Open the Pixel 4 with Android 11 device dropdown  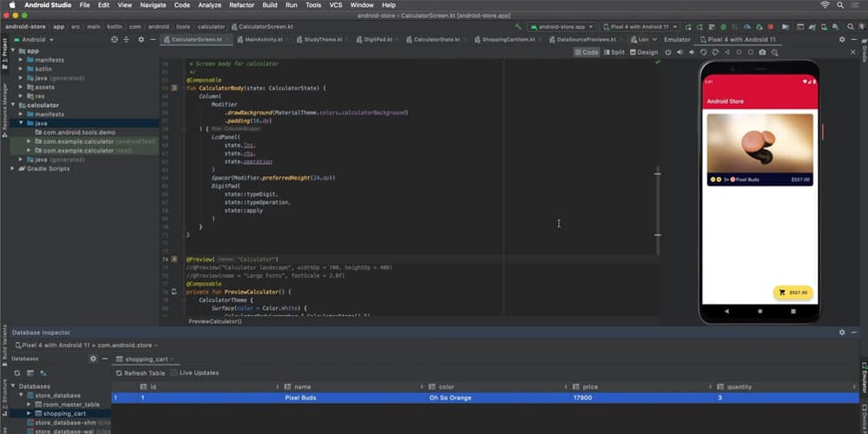click(x=640, y=27)
